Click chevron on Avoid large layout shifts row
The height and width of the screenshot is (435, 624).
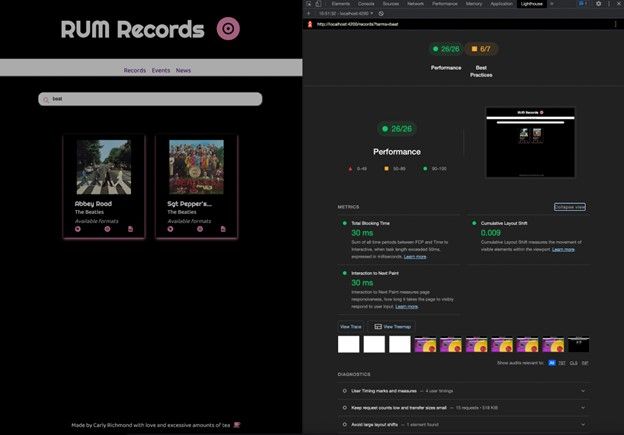[583, 425]
